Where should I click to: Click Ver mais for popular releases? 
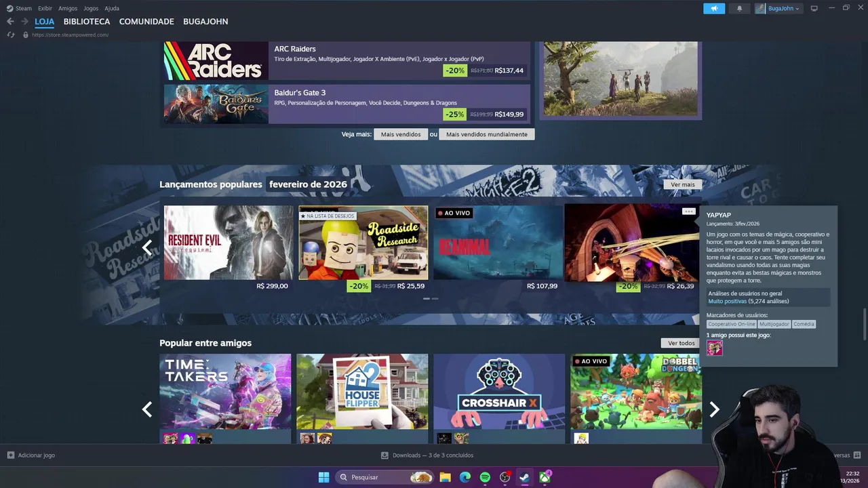[683, 184]
